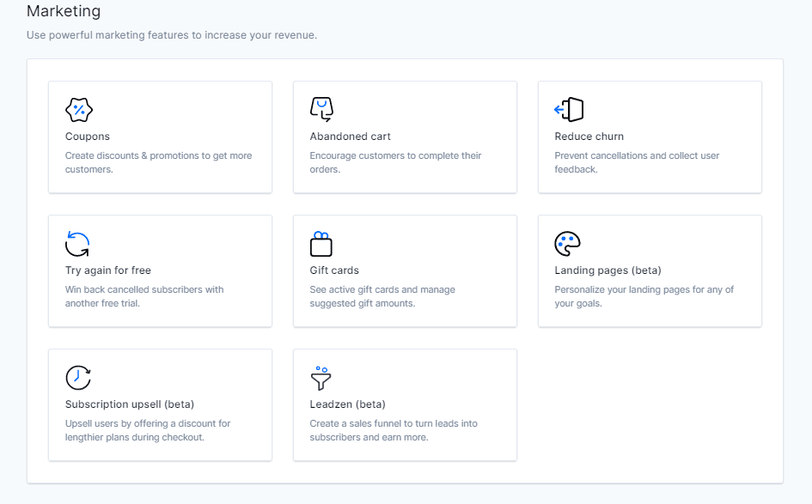
Task: Click the Gift cards present box icon
Action: click(x=321, y=244)
